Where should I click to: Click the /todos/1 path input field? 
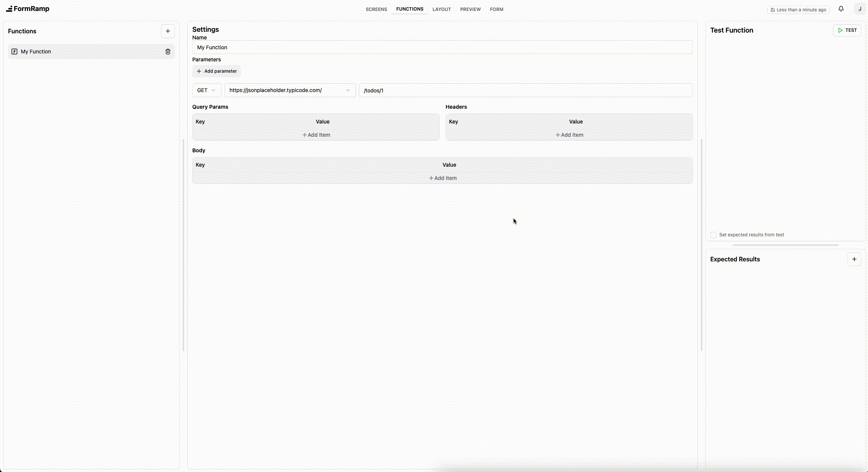(x=525, y=91)
